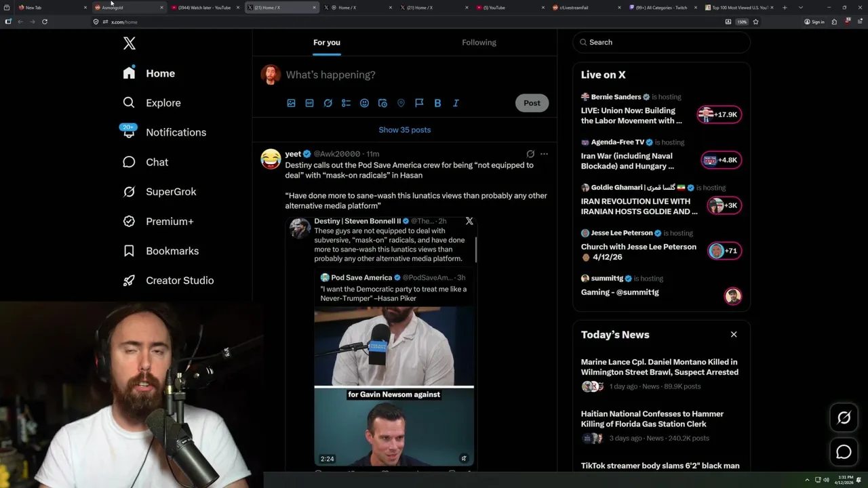The height and width of the screenshot is (488, 868).
Task: Click the Search box on X
Action: [x=661, y=42]
